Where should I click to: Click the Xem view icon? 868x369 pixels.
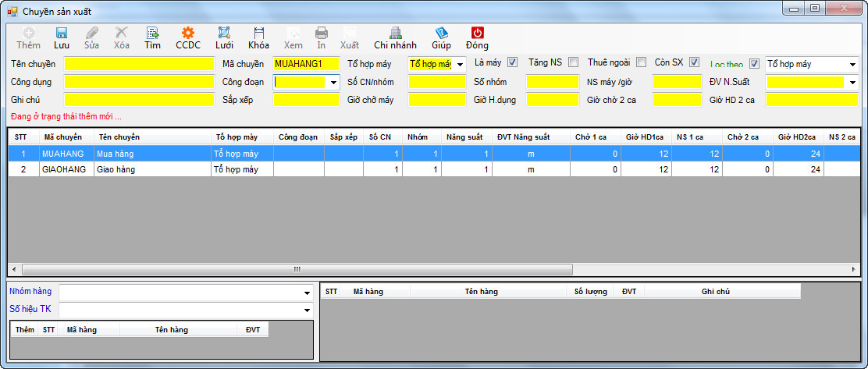click(x=293, y=33)
